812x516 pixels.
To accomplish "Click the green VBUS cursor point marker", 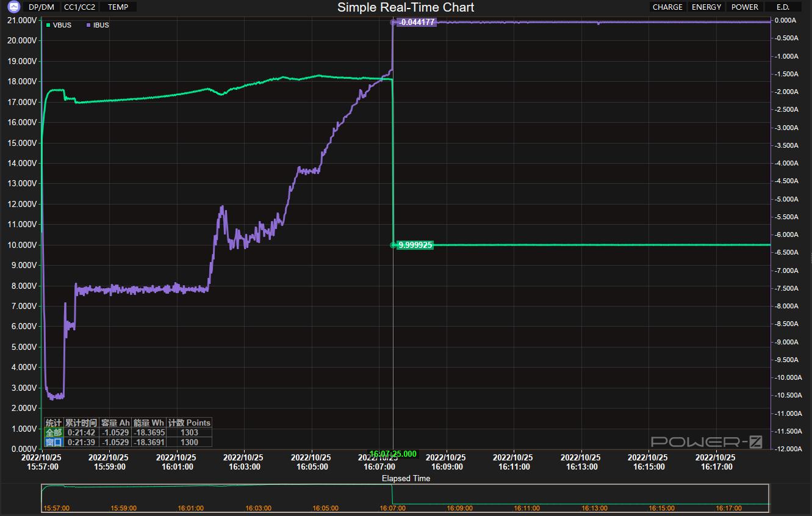I will [x=393, y=245].
